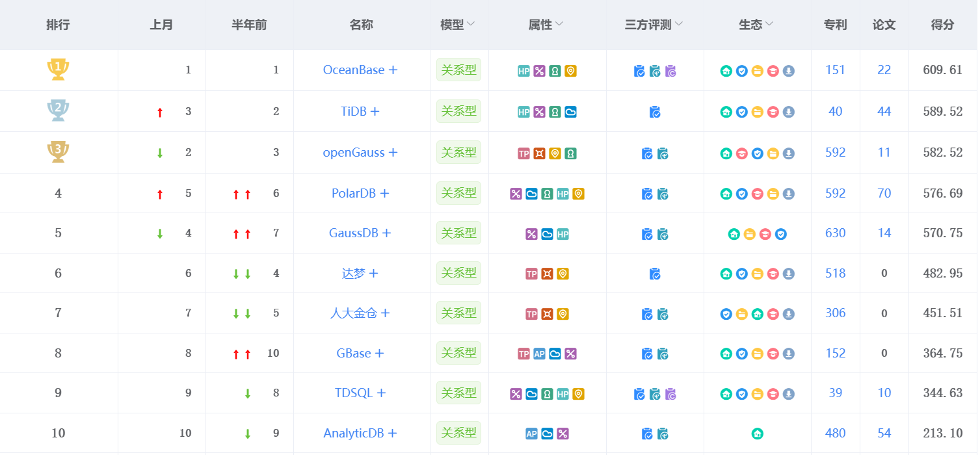Click the 关系型 model tag in 达梦 row
980x455 pixels.
coord(459,273)
